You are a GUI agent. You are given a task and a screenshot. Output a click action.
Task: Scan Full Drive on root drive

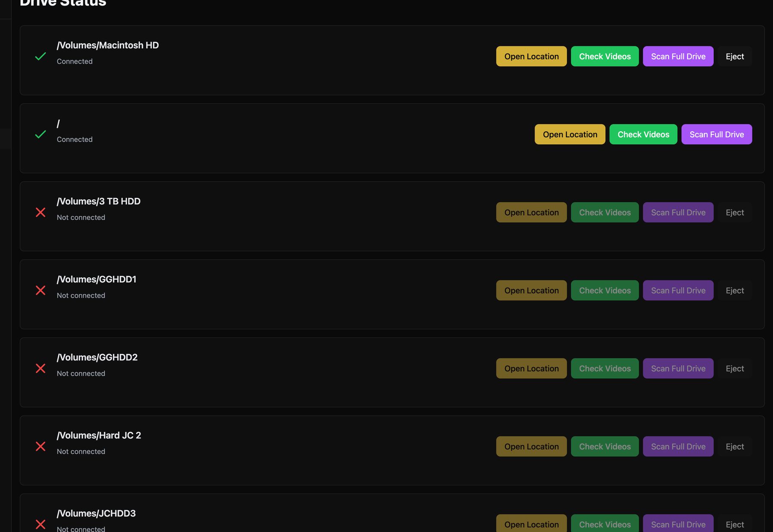[x=716, y=134]
